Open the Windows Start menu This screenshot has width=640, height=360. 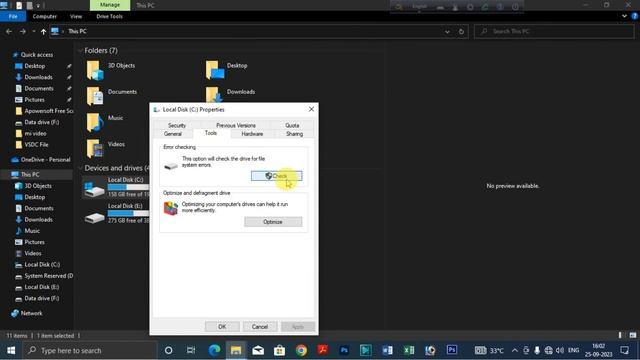pyautogui.click(x=11, y=350)
